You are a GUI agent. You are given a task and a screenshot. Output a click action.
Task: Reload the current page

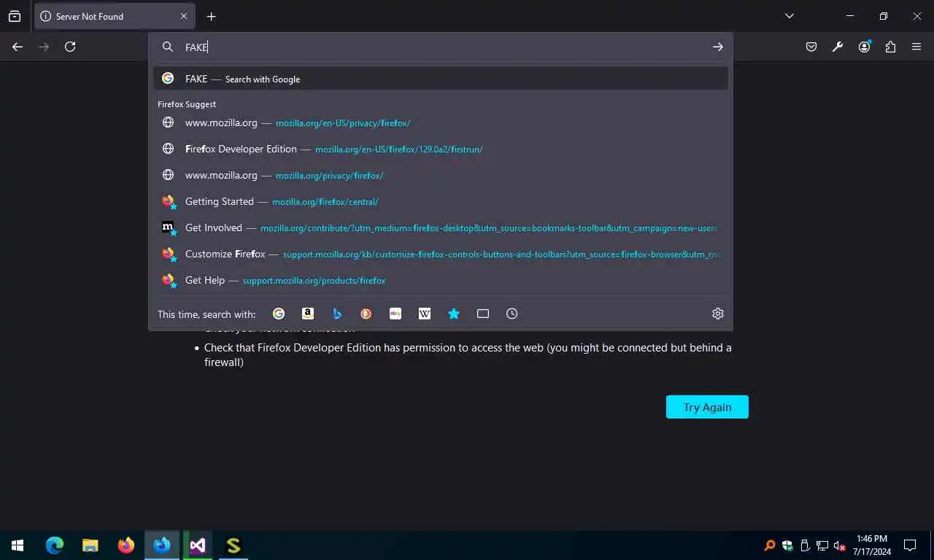(x=70, y=47)
